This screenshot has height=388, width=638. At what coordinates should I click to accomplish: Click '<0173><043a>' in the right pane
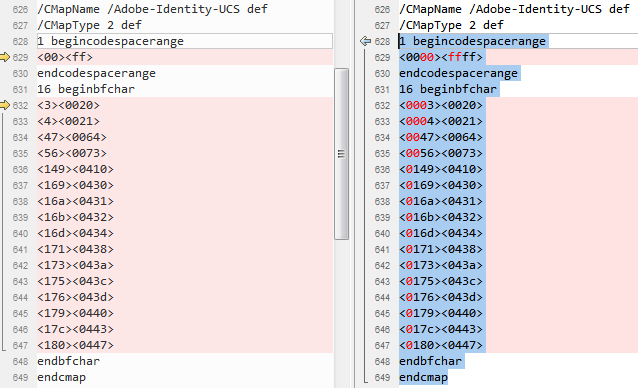tap(441, 265)
